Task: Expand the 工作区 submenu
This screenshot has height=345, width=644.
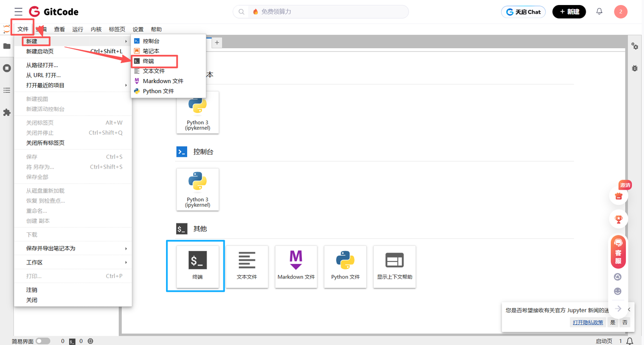Action: click(73, 263)
